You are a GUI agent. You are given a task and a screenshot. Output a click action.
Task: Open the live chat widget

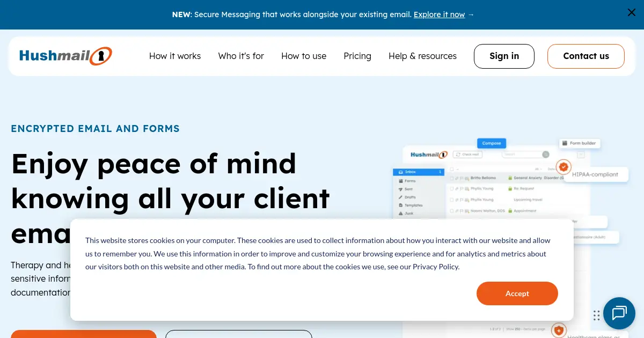click(619, 313)
